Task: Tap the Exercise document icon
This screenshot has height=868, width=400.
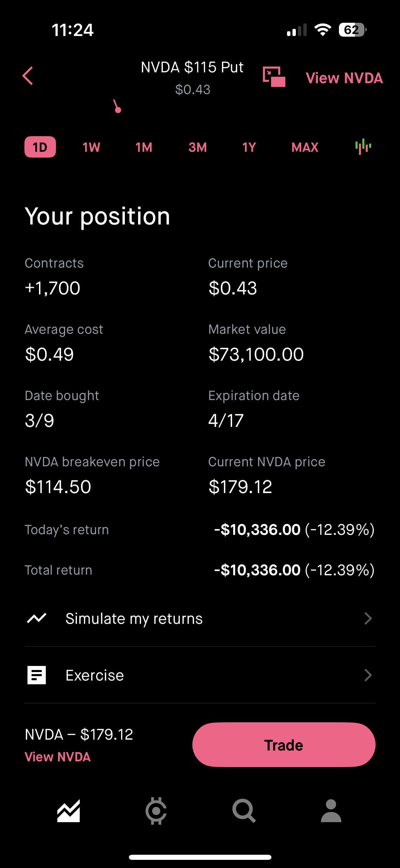Action: coord(36,675)
